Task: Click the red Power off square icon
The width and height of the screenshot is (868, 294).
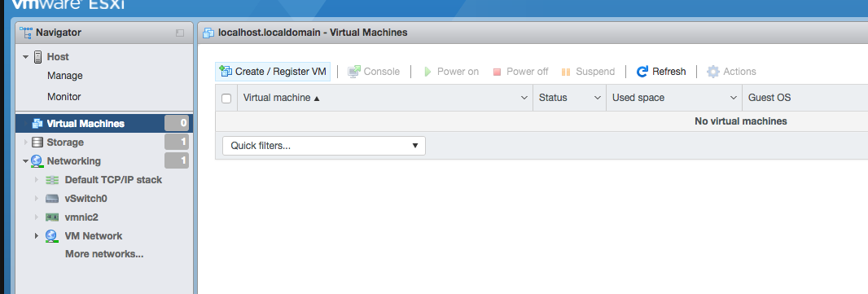Action: [497, 72]
